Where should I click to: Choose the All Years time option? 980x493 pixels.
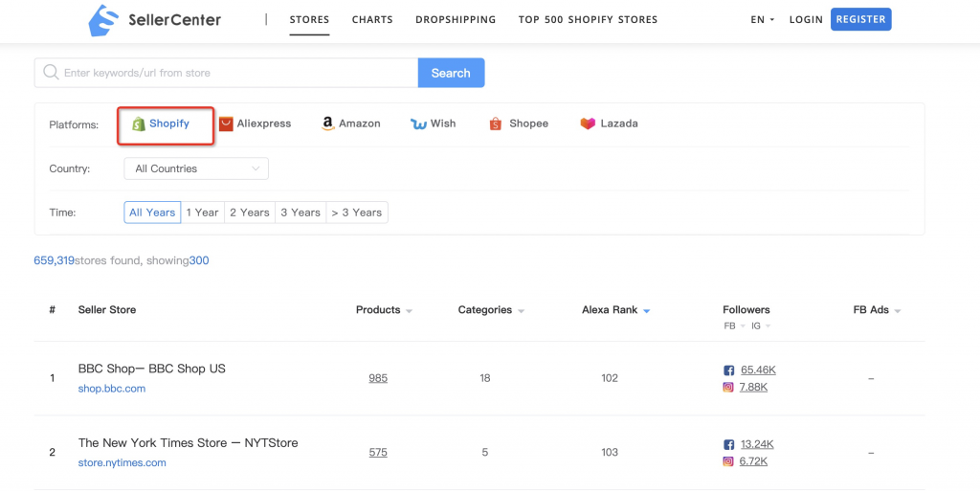click(x=152, y=213)
